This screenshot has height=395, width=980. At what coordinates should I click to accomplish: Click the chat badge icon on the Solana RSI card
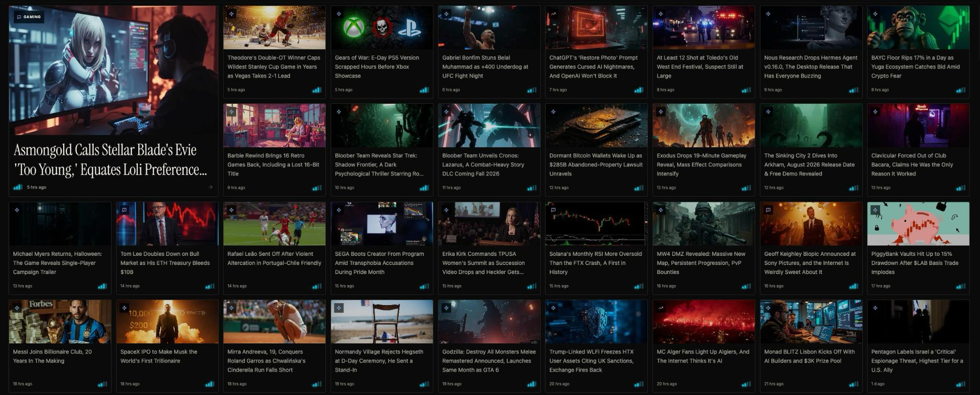pyautogui.click(x=554, y=210)
